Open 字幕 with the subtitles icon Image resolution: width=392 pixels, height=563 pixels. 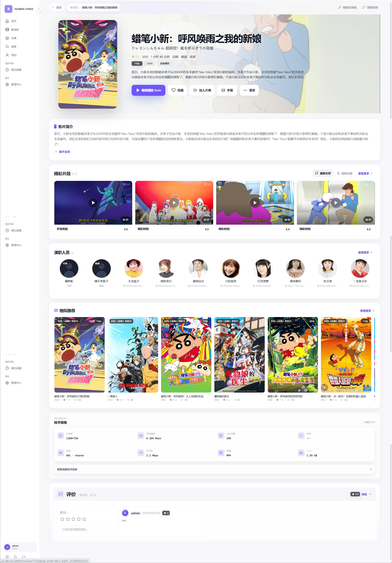pos(223,90)
